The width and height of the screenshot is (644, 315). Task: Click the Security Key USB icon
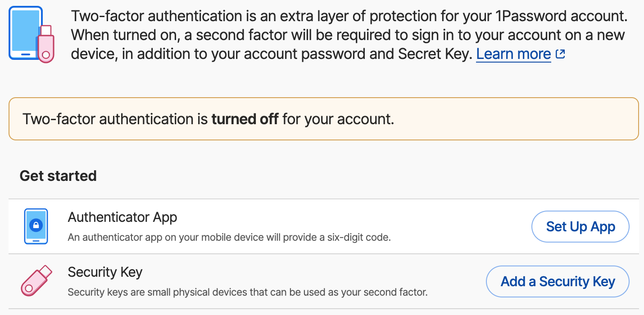tap(36, 281)
